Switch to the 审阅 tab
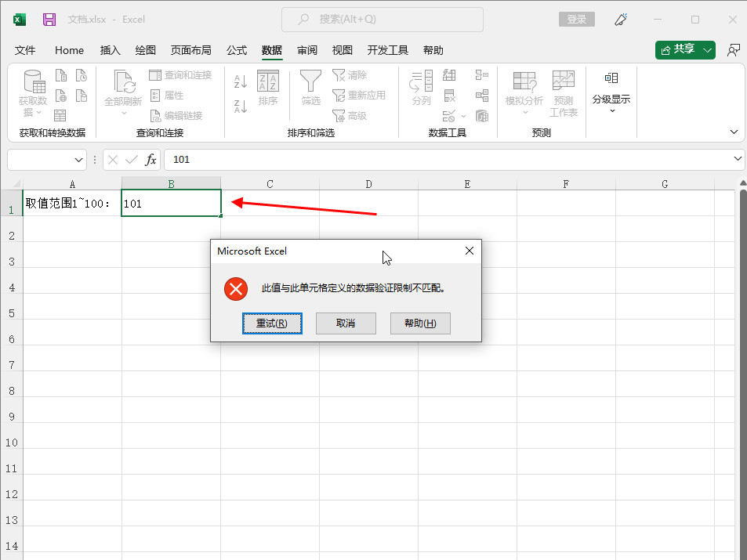This screenshot has width=747, height=560. click(307, 50)
